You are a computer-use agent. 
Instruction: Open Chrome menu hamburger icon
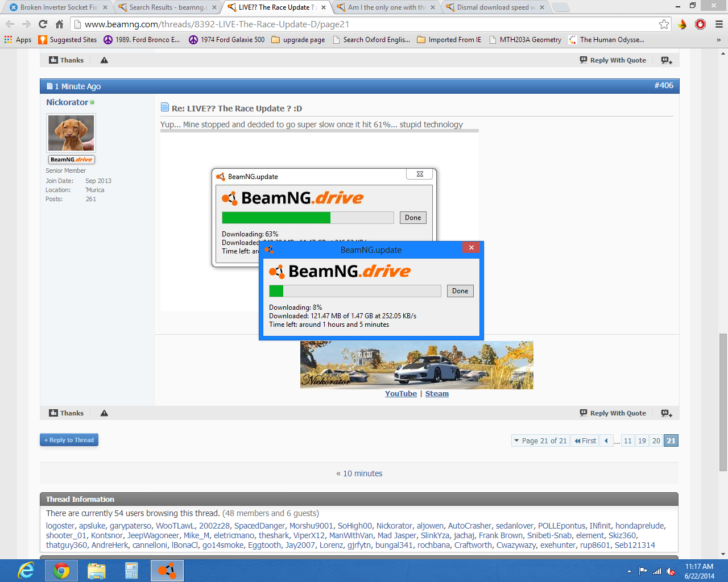click(x=719, y=24)
